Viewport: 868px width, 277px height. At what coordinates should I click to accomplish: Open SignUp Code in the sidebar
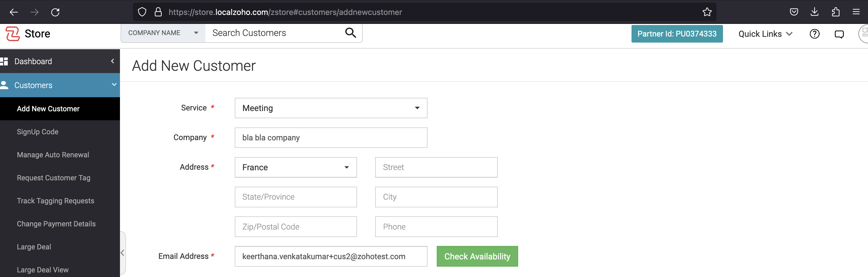click(38, 131)
